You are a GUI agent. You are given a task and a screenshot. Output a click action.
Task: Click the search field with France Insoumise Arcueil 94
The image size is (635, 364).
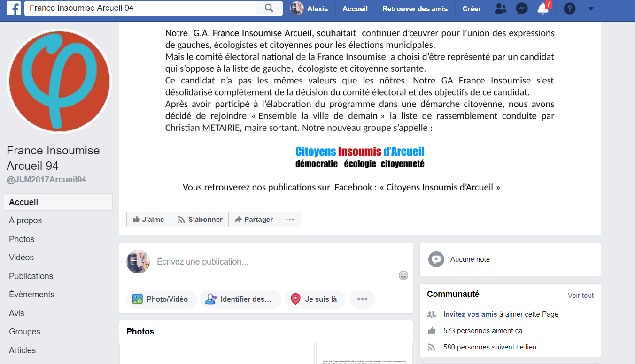[140, 8]
